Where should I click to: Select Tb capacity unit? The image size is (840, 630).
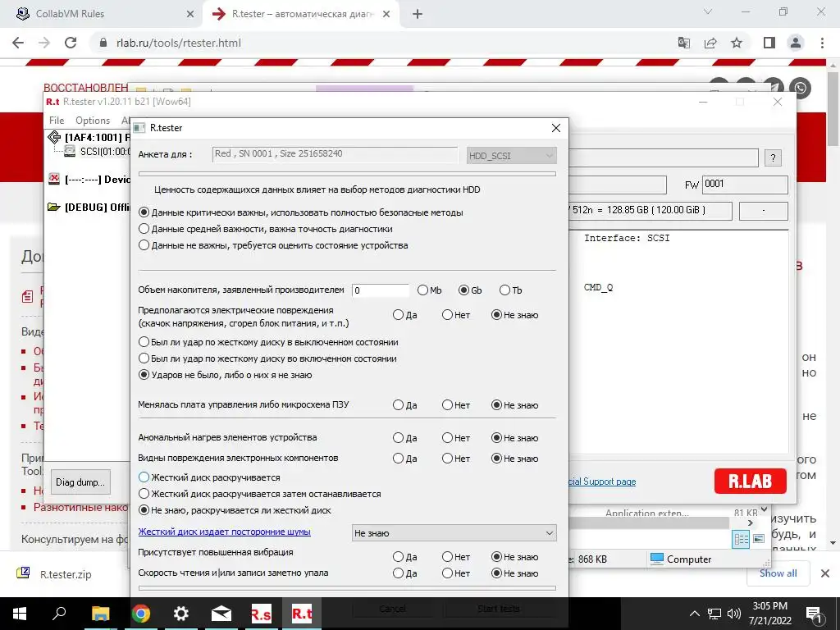pyautogui.click(x=504, y=290)
